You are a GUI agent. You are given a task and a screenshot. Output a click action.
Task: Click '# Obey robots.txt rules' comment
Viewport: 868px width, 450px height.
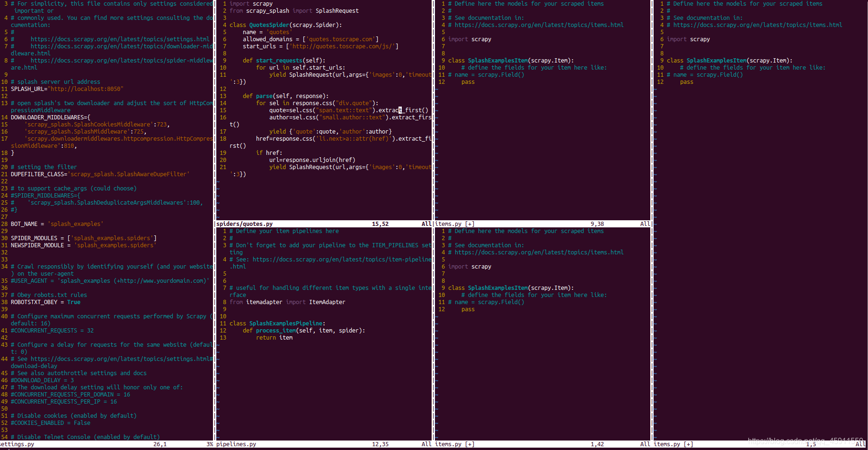coord(49,295)
